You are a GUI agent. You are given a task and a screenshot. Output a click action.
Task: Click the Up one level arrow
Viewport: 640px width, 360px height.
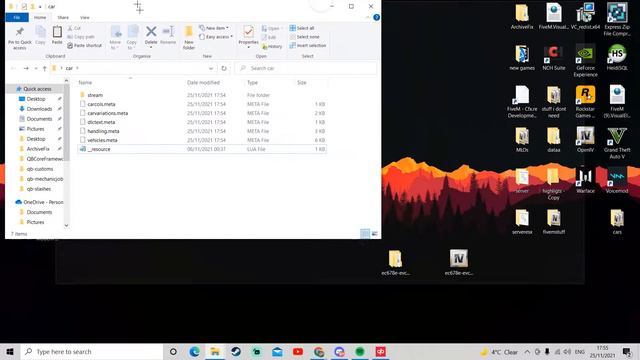point(44,68)
